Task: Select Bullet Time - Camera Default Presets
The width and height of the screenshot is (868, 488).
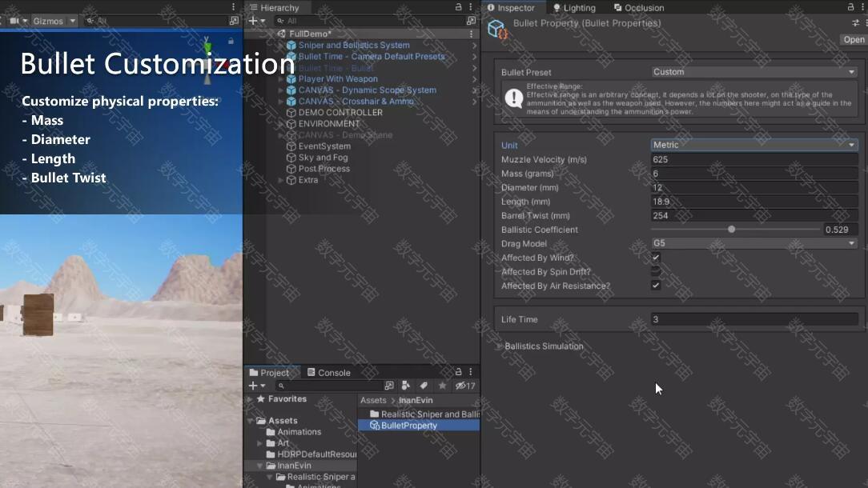Action: [x=372, y=57]
